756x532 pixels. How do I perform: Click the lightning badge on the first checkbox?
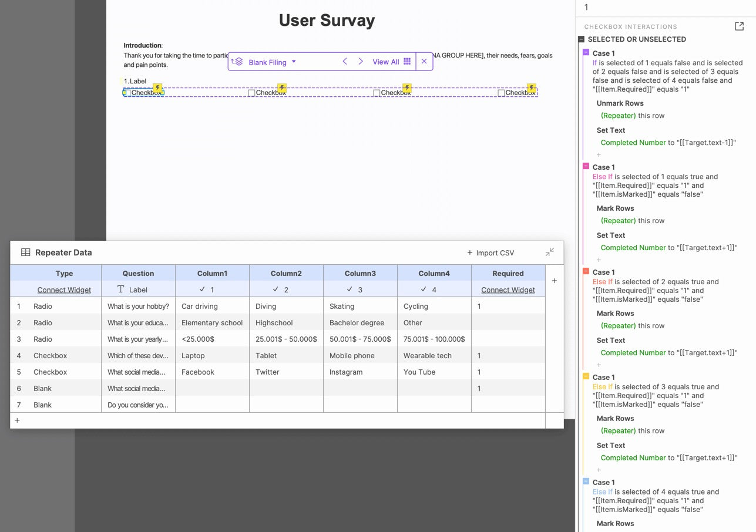coord(157,88)
